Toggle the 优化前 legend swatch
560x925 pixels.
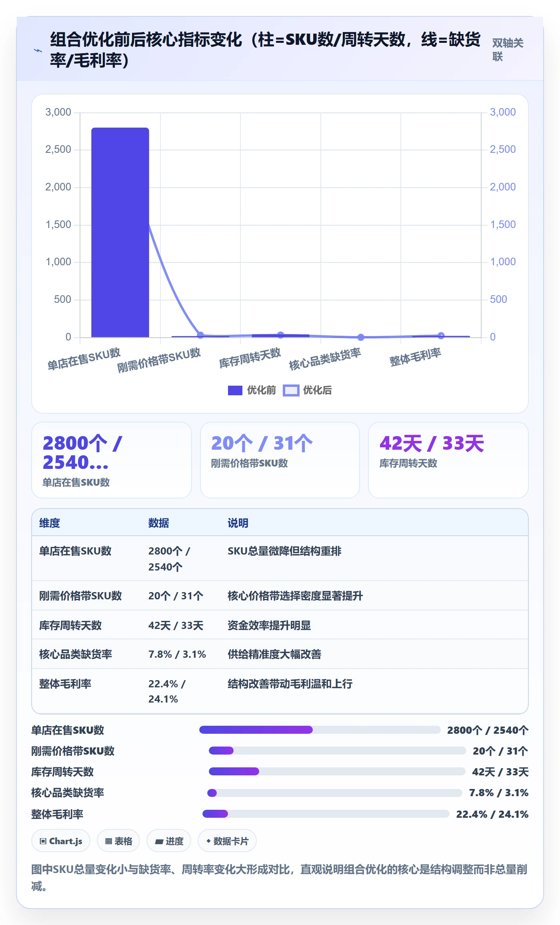tap(235, 390)
